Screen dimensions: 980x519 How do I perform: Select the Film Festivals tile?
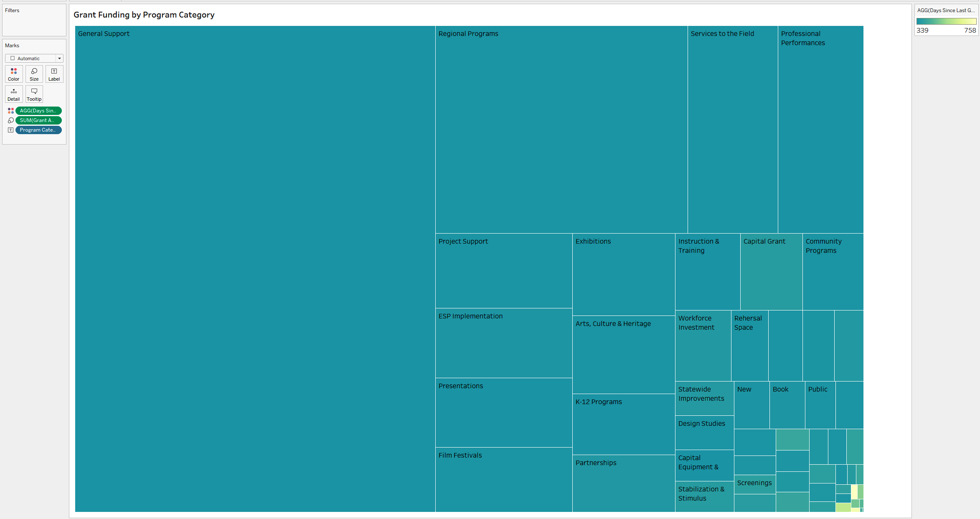coord(504,480)
